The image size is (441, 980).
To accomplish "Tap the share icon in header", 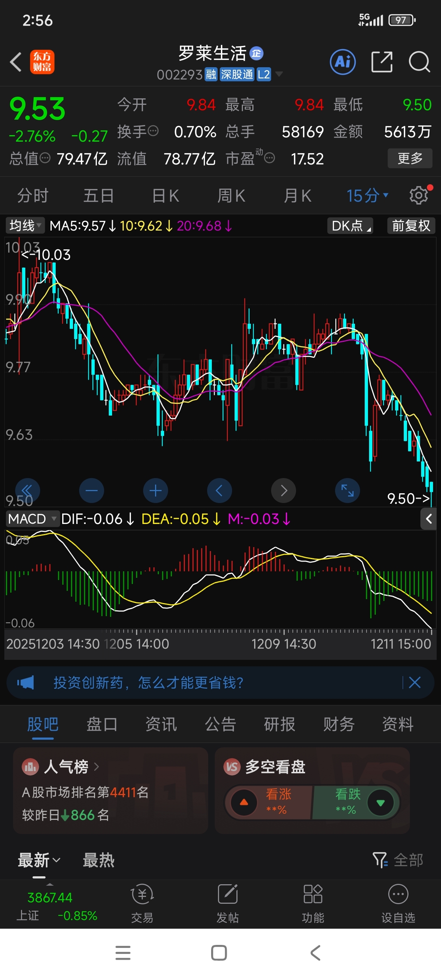I will click(382, 62).
